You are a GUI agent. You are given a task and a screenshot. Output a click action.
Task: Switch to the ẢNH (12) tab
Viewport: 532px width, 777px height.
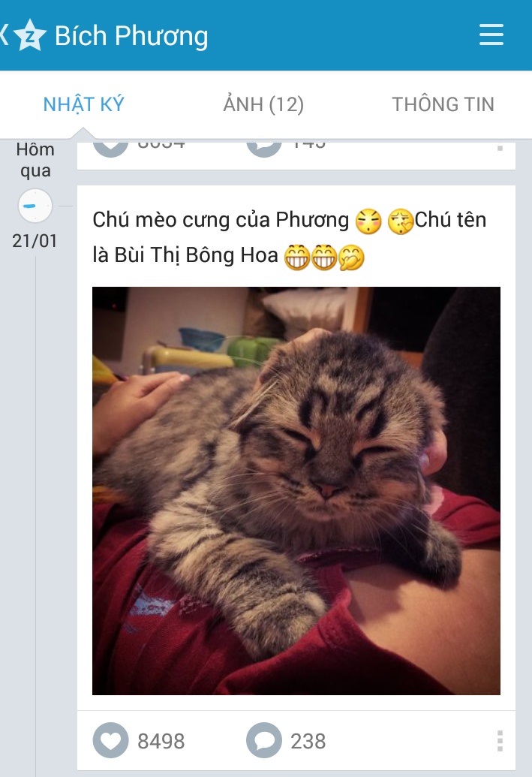[263, 104]
